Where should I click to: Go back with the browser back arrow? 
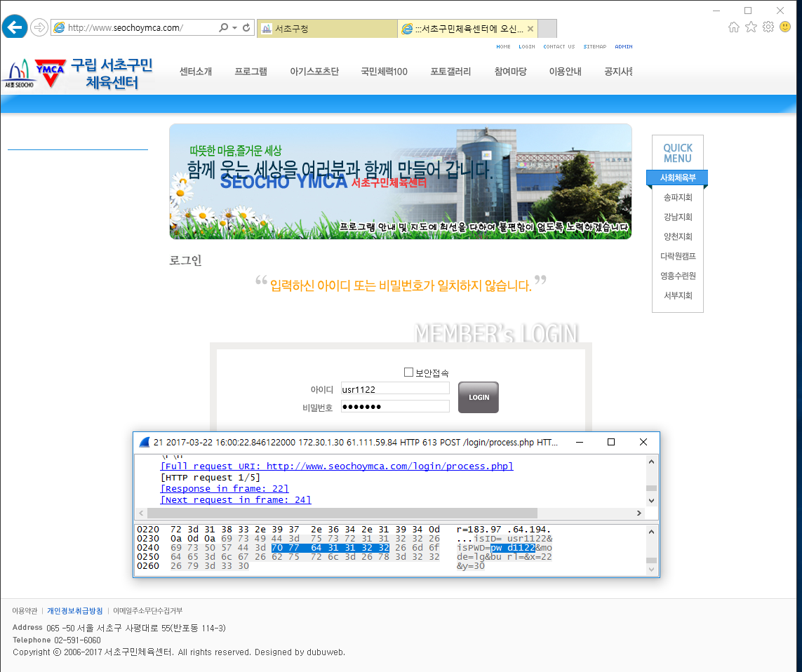pos(14,27)
